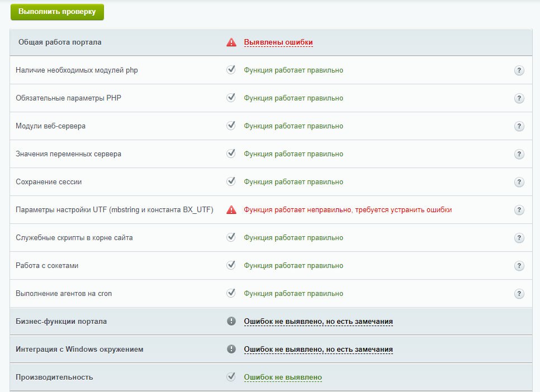Click checkmark icon in Модули веб-сервера row

coord(231,126)
